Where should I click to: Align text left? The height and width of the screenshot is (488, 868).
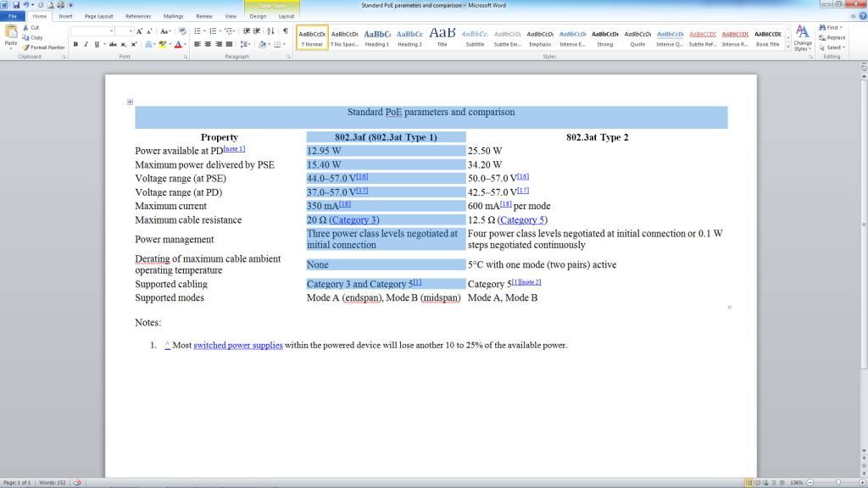(x=197, y=44)
